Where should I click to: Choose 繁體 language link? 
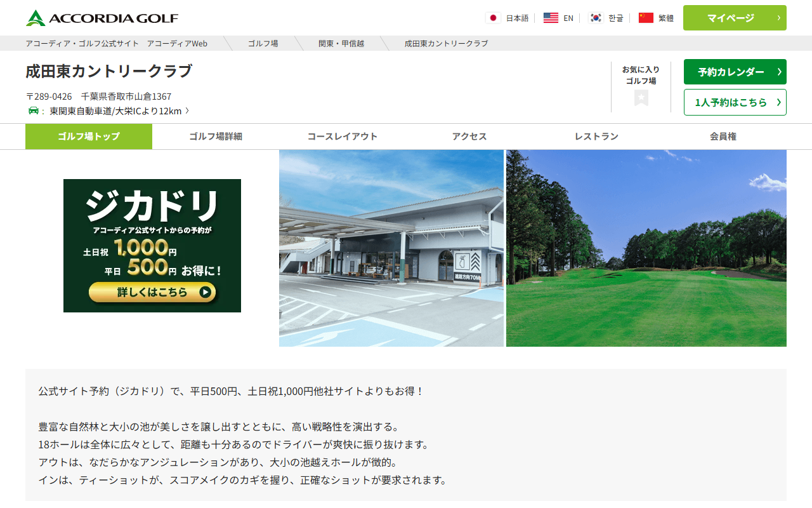pos(666,18)
